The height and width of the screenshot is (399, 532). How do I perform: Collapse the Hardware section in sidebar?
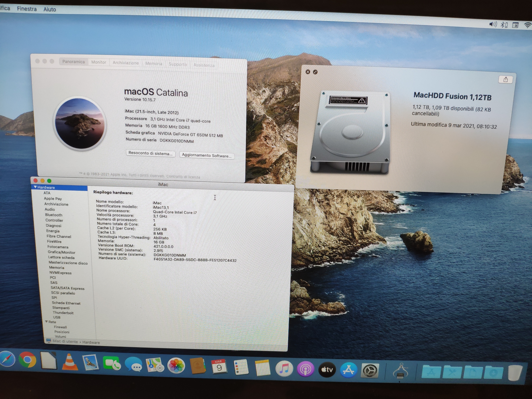click(35, 187)
